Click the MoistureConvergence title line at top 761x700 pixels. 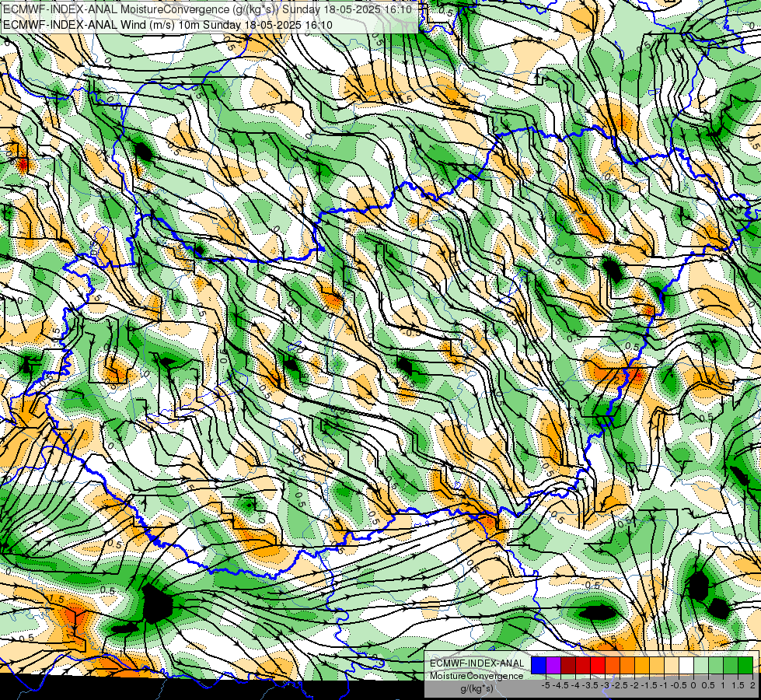click(208, 9)
